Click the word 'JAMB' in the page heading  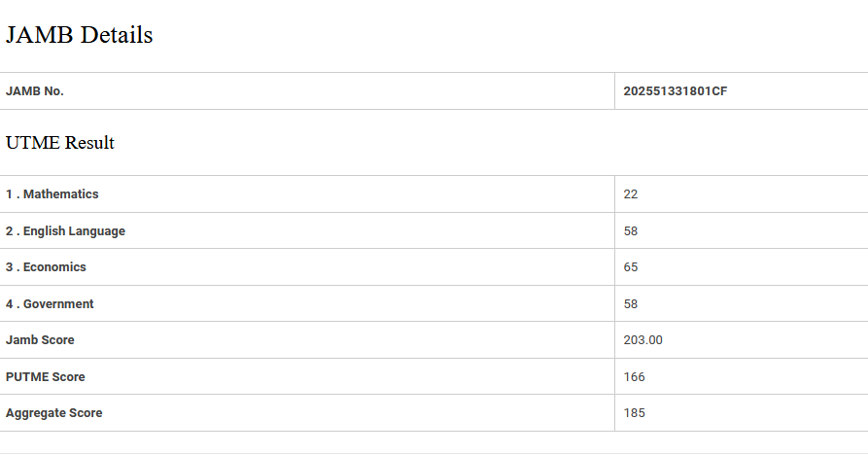click(39, 35)
